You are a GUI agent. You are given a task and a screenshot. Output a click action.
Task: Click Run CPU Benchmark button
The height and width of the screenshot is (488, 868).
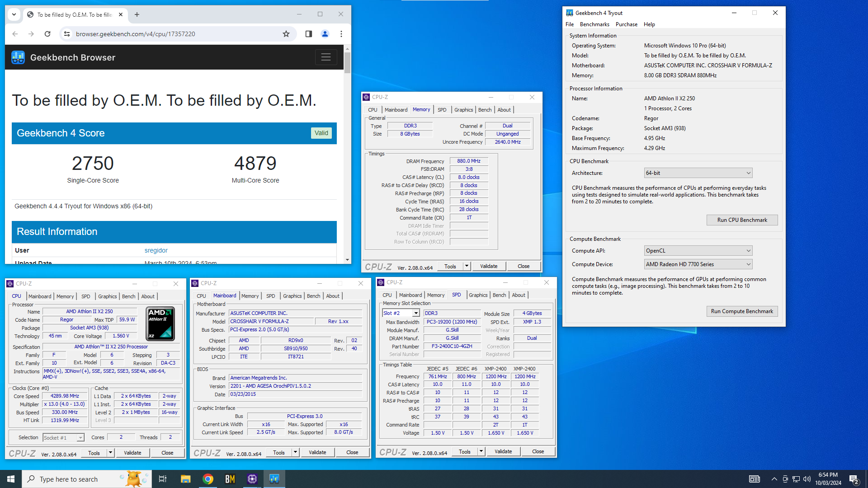(742, 220)
